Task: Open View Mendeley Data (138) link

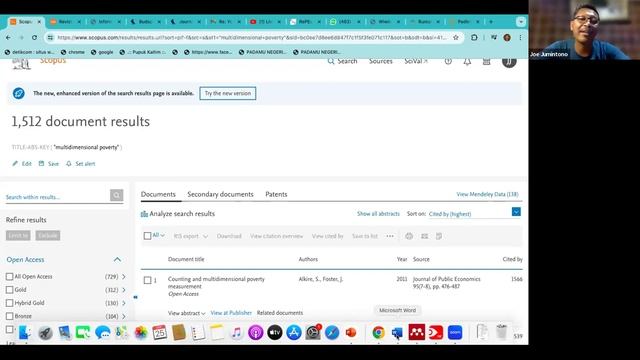Action: (487, 194)
